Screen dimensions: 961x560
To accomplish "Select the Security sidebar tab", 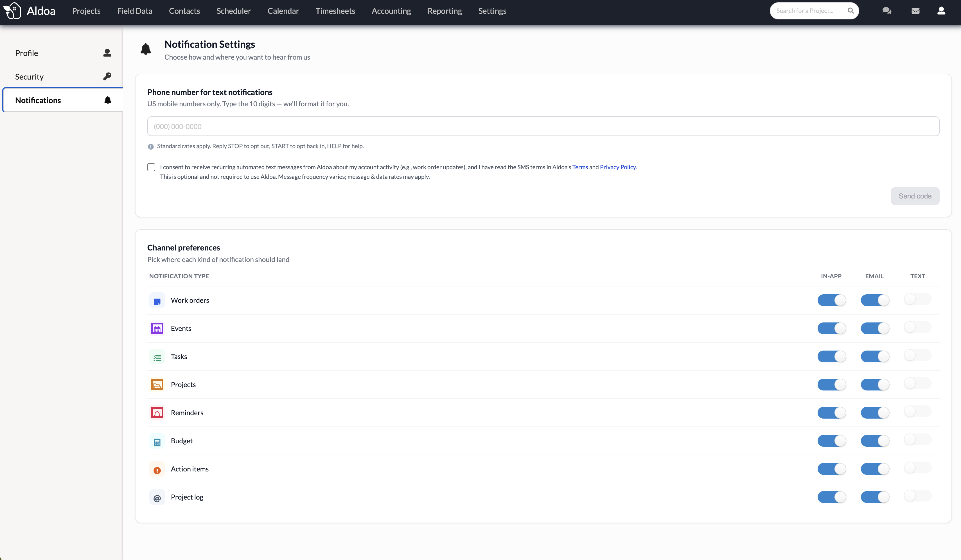I will pos(62,77).
